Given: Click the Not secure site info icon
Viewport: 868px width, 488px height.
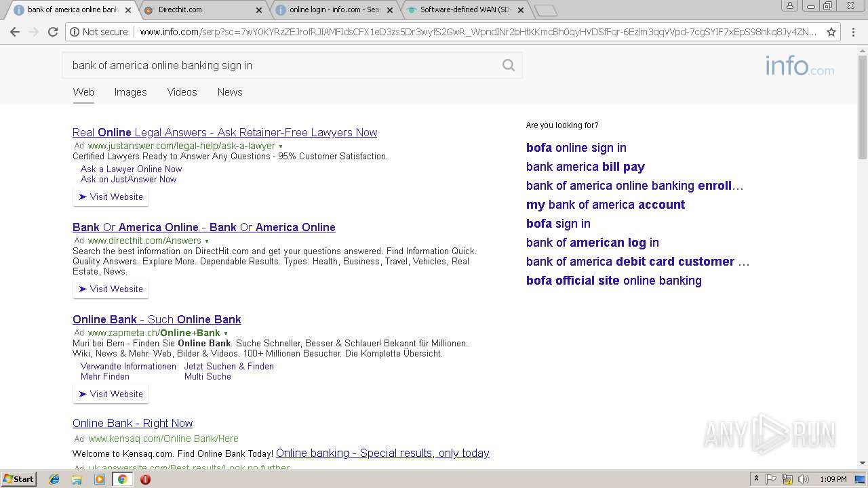Looking at the screenshot, I should [75, 32].
